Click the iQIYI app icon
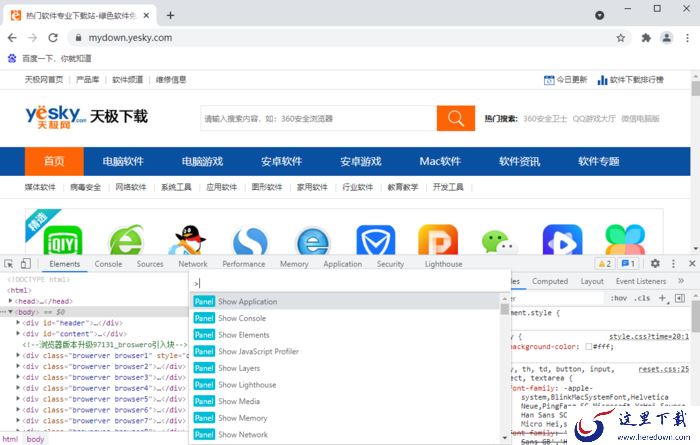Viewport: 700px width, 445px height. pyautogui.click(x=62, y=241)
